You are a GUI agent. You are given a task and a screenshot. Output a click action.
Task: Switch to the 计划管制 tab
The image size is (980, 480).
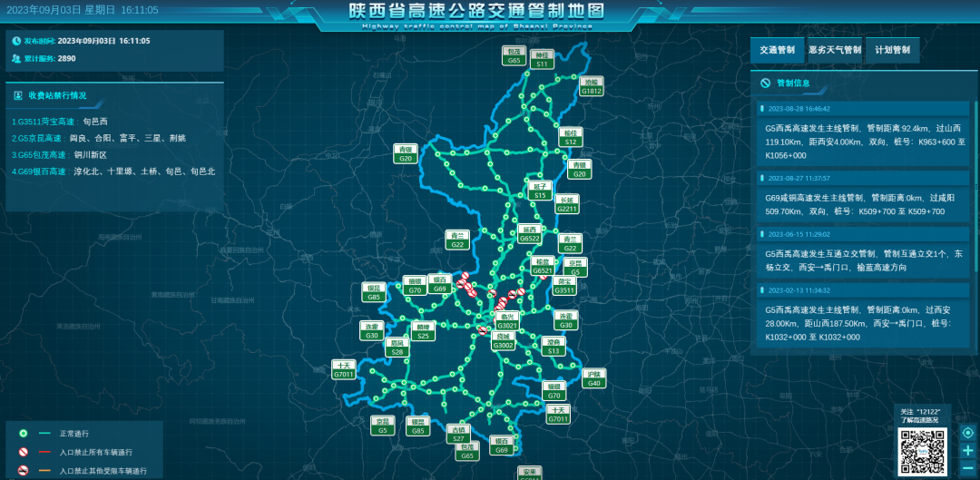tap(893, 50)
